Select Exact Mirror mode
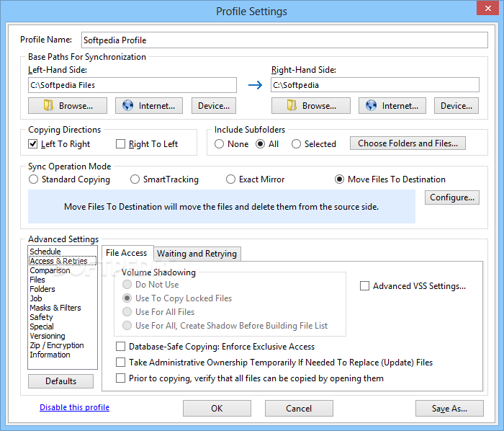Image resolution: width=504 pixels, height=431 pixels. click(x=230, y=179)
